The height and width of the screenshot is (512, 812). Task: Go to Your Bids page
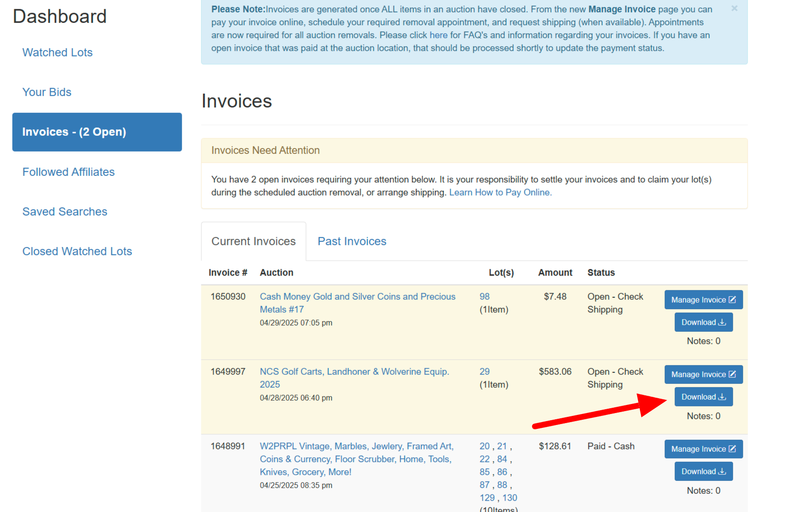(x=47, y=92)
